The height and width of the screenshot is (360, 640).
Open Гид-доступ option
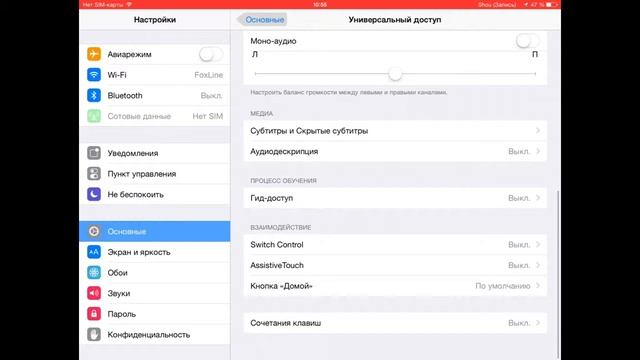coord(395,198)
